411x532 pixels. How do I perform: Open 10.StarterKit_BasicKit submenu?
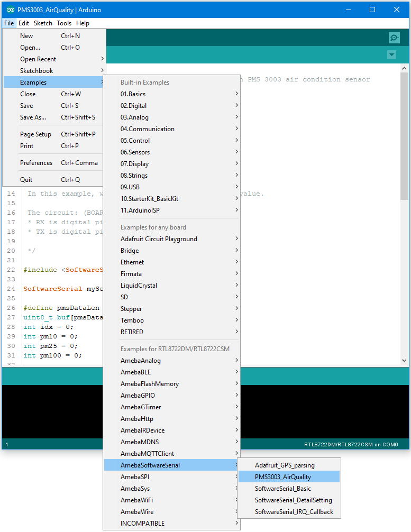tap(171, 199)
